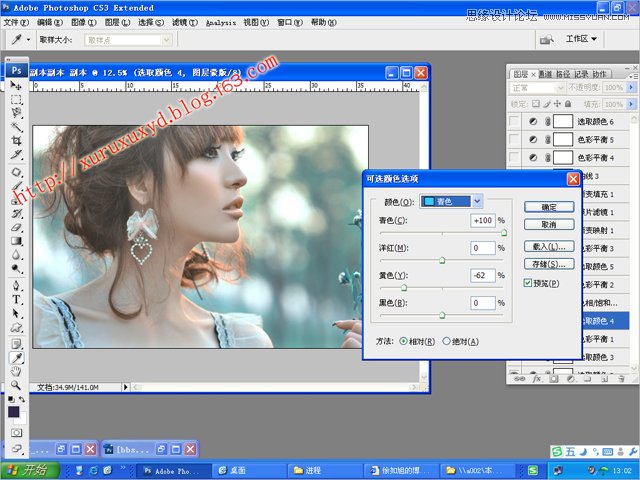Switch to the 路径 paths tab
Viewport: 640px width, 480px height.
tap(563, 74)
